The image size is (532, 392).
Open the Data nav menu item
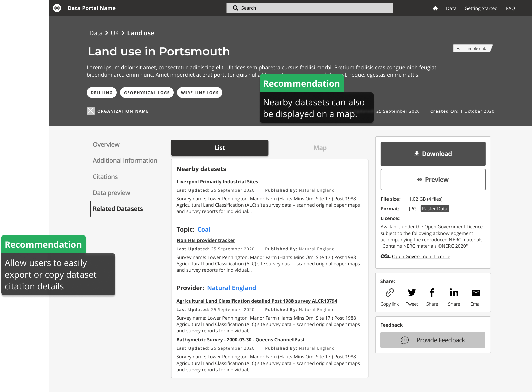tap(451, 8)
